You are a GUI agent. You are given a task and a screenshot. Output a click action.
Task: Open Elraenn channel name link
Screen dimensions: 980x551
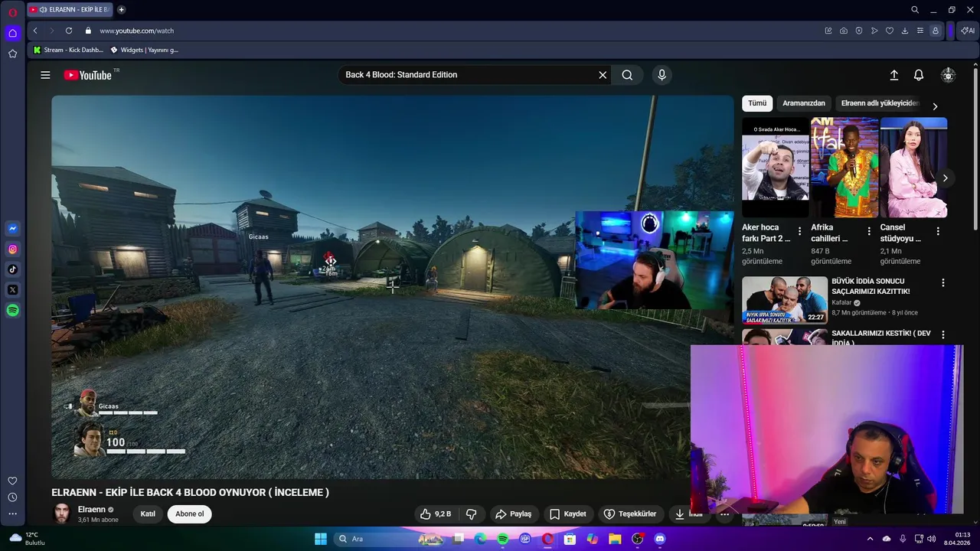coord(92,510)
